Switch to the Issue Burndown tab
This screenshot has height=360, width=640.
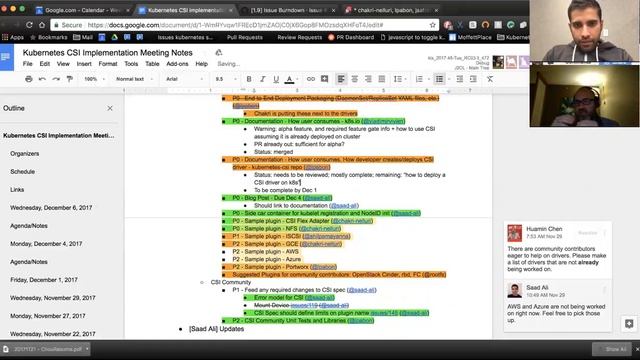[x=288, y=10]
